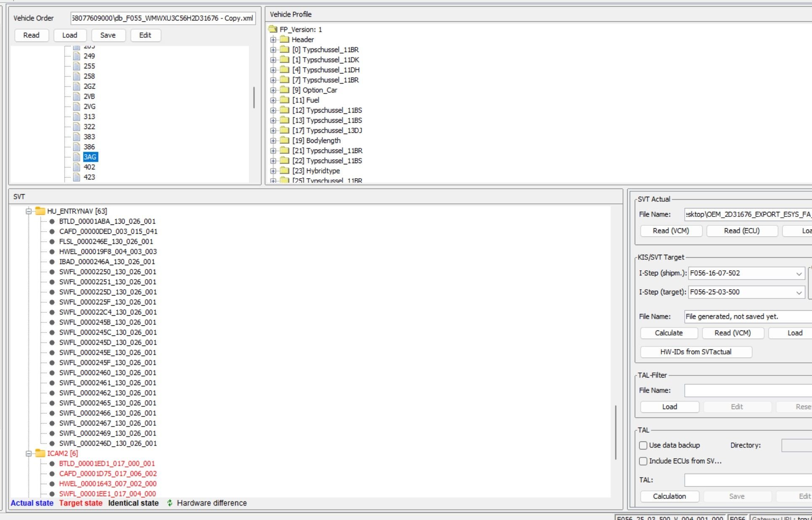Image resolution: width=812 pixels, height=520 pixels.
Task: Click the Bodylength folder icon
Action: click(285, 140)
